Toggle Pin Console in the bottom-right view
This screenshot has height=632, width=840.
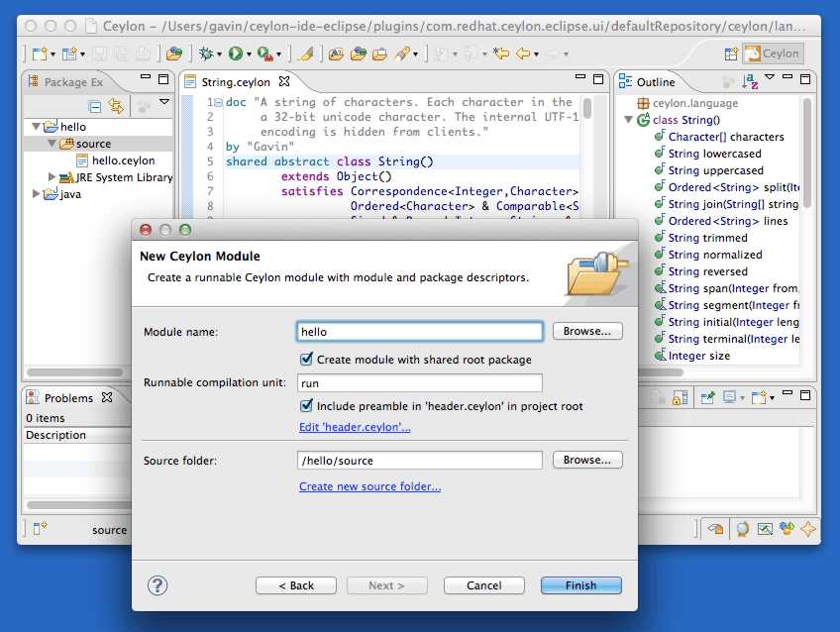tap(707, 397)
